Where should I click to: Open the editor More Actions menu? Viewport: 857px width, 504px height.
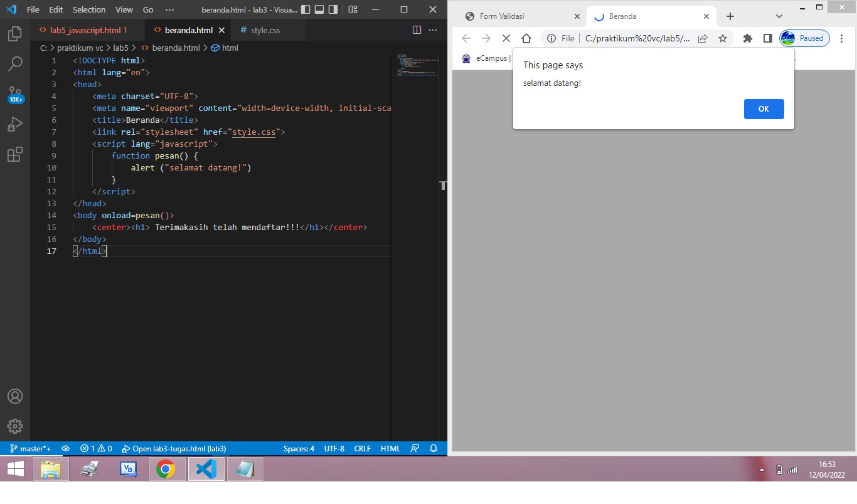[x=433, y=30]
